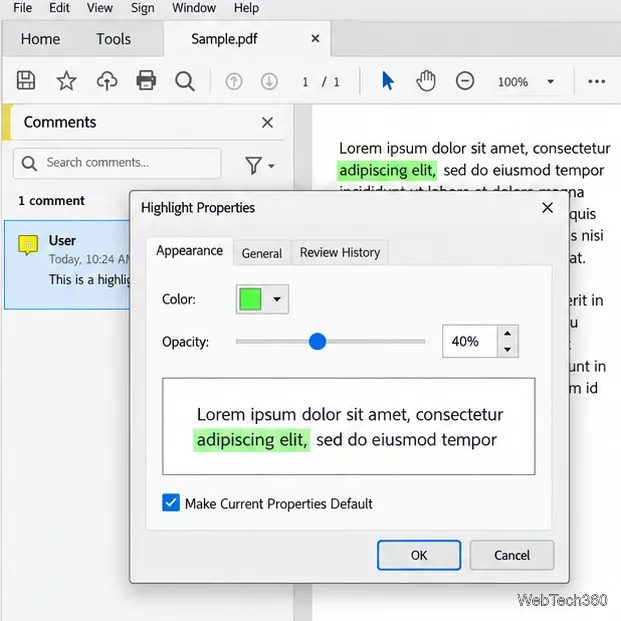Confirm with the OK button
This screenshot has height=621, width=621.
(419, 555)
